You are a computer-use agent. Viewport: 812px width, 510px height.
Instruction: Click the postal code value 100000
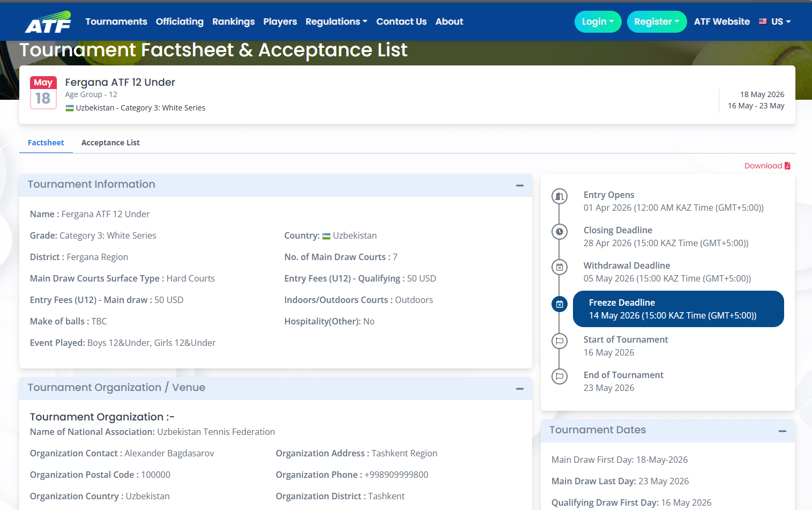156,475
